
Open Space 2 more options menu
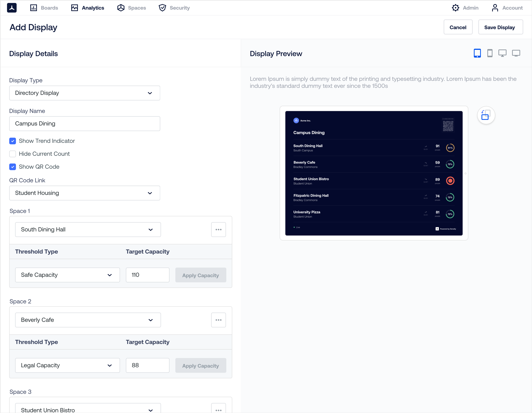(218, 320)
